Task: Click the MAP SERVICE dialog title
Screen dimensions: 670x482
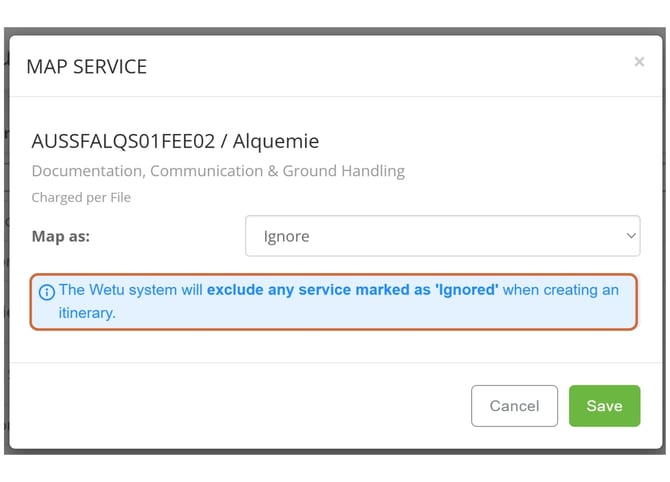Action: 86,67
